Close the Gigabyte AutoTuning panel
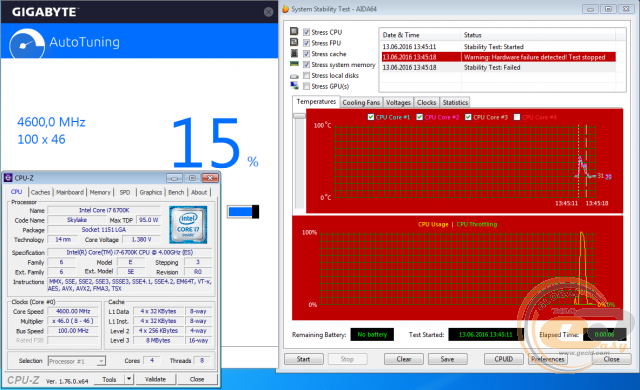The height and width of the screenshot is (390, 640). click(x=268, y=12)
